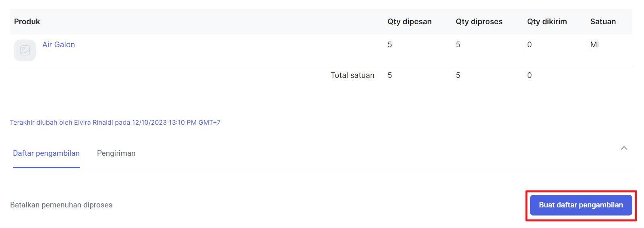Click the Qty diproses column header

(479, 22)
